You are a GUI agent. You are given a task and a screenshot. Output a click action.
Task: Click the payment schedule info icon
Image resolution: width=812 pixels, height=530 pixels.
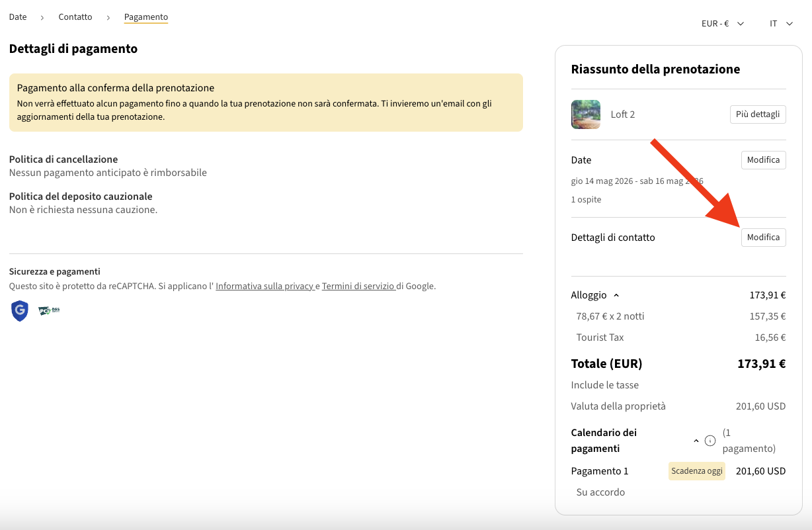pos(710,441)
